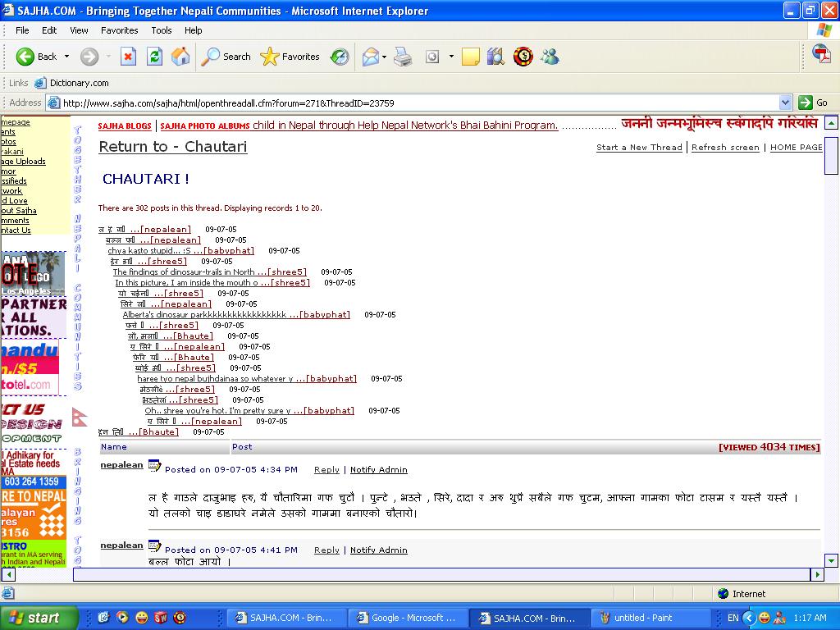The image size is (840, 630).
Task: Click the Search magnifier in toolbar
Action: point(226,57)
